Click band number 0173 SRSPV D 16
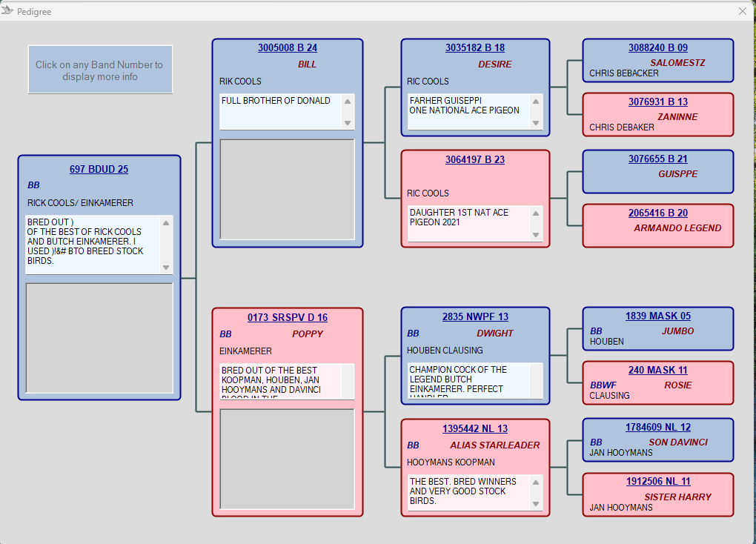Viewport: 756px width, 544px height. (x=288, y=317)
